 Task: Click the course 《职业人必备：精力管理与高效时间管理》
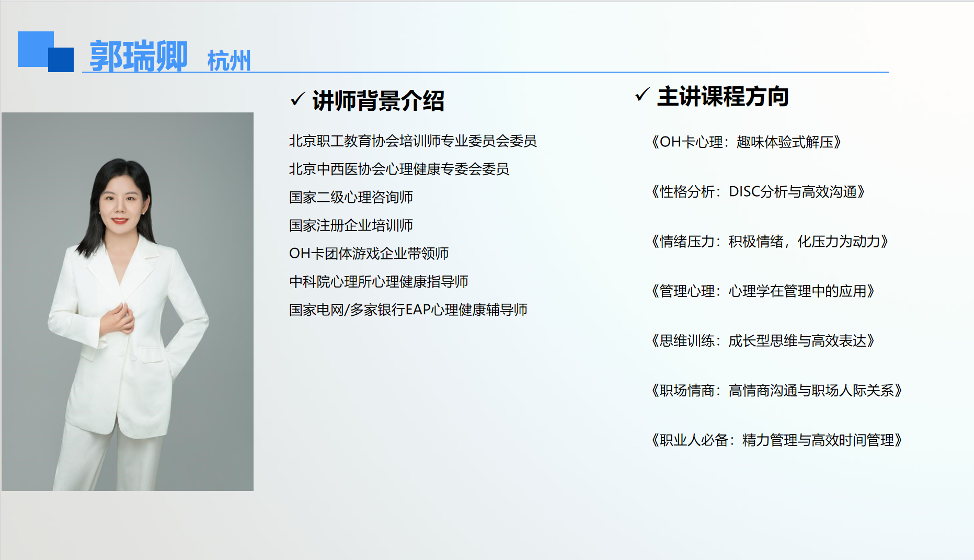click(x=776, y=440)
